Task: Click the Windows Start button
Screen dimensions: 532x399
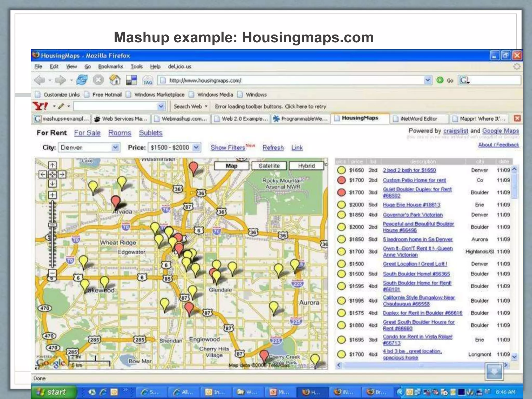Action: point(54,392)
